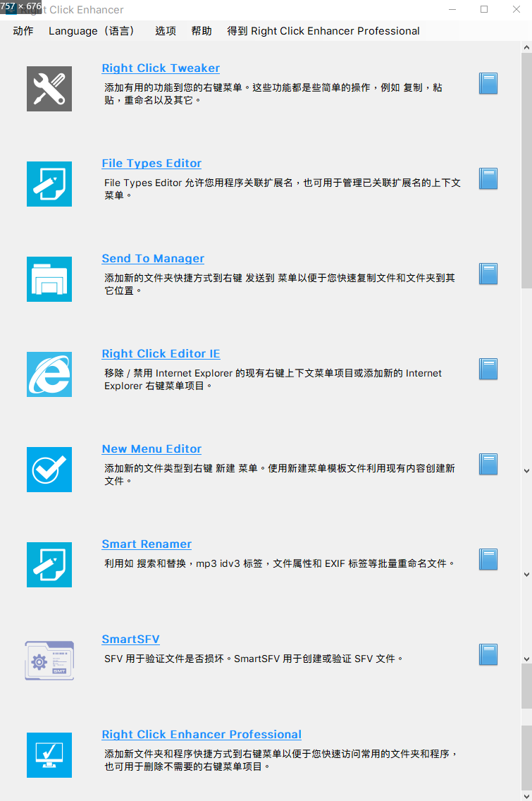Click the Internet Explorer logo icon

[49, 374]
